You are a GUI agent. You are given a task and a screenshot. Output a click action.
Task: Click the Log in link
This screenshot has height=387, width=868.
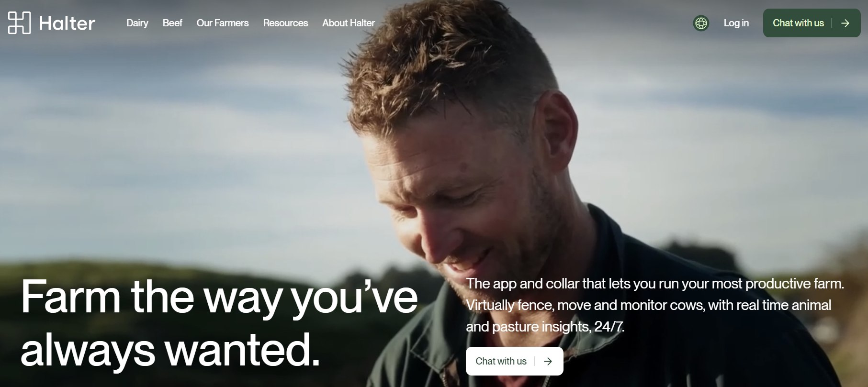pos(736,23)
